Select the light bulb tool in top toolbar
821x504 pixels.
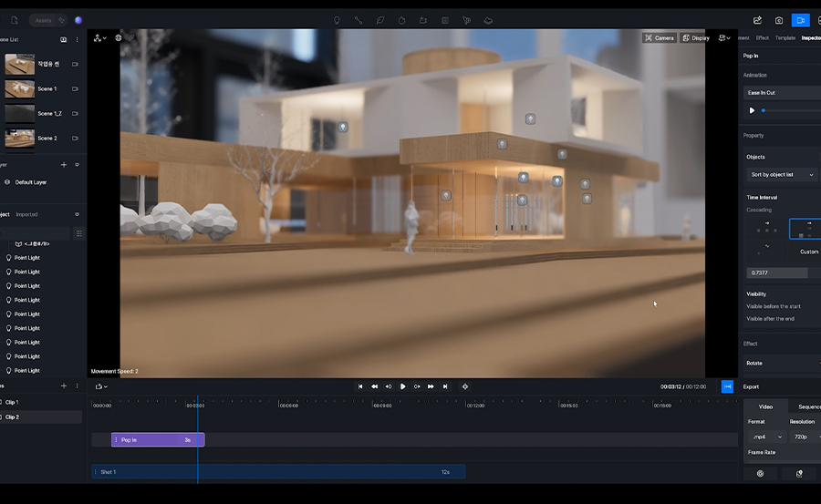337,20
